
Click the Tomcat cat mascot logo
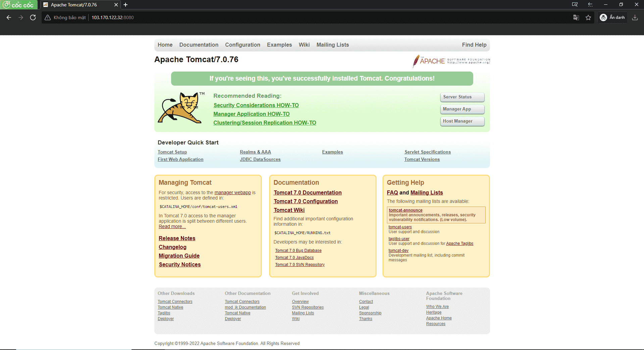point(180,107)
